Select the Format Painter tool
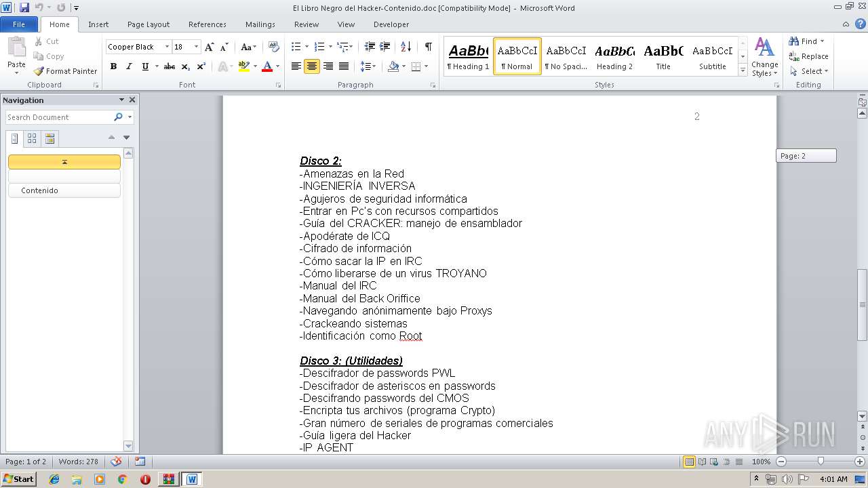868x488 pixels. (65, 71)
